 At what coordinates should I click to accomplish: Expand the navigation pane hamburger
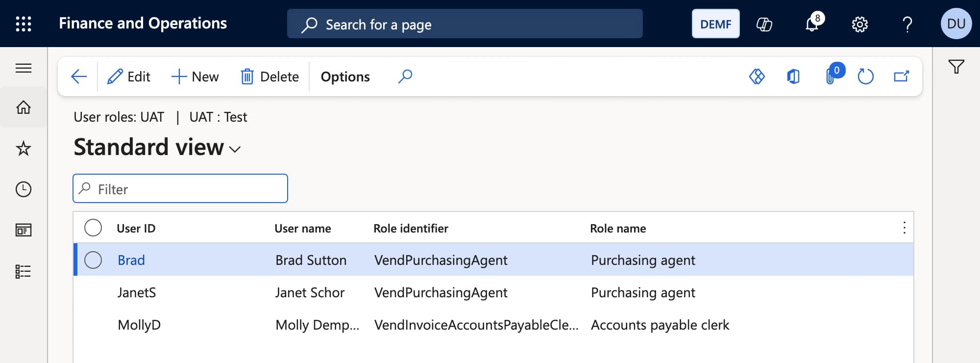click(x=24, y=68)
